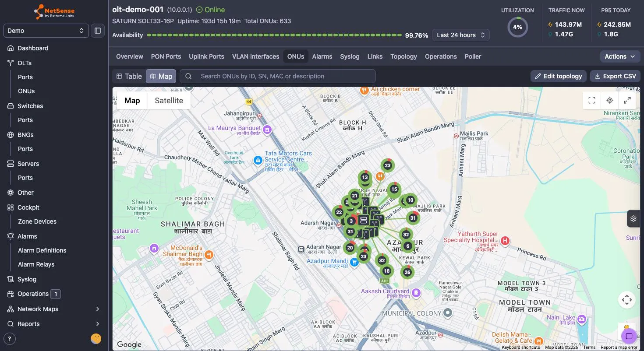Open the ONU cluster marker labeled 22
Image resolution: width=644 pixels, height=351 pixels.
[339, 212]
